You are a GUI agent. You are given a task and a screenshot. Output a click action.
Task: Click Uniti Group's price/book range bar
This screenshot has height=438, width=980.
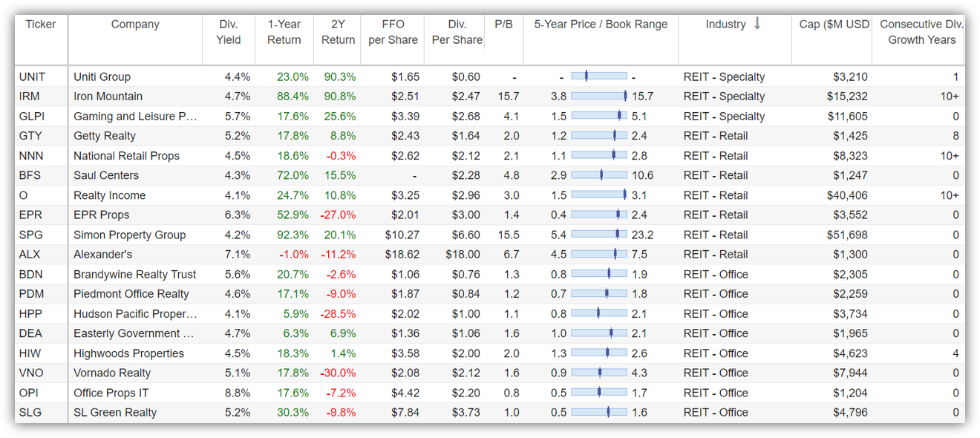[599, 76]
